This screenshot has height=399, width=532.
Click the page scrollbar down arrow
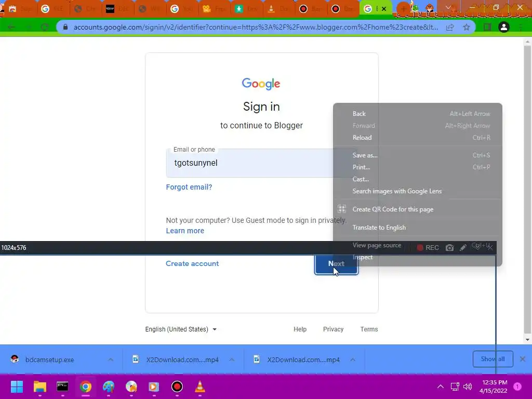[x=527, y=340]
